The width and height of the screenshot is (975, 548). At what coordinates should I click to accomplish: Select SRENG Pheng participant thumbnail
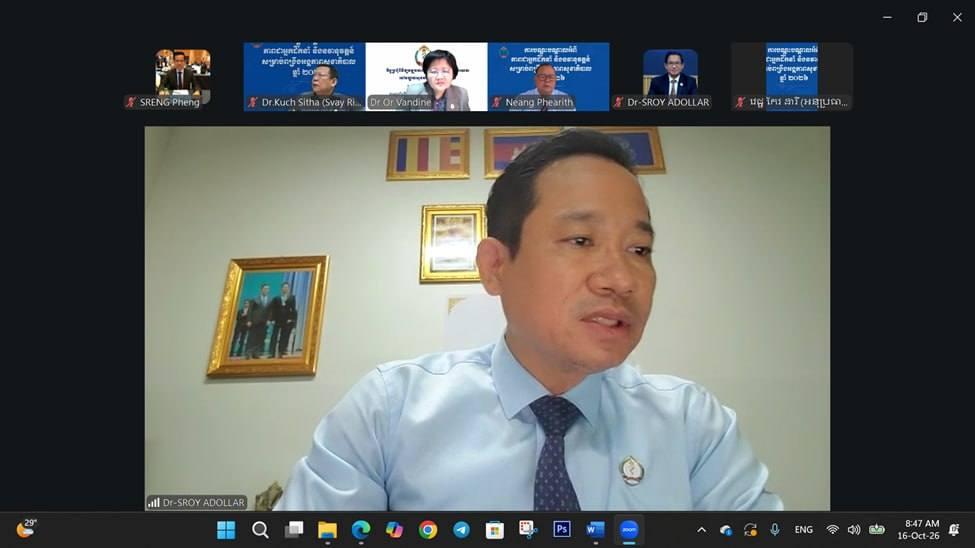(183, 77)
